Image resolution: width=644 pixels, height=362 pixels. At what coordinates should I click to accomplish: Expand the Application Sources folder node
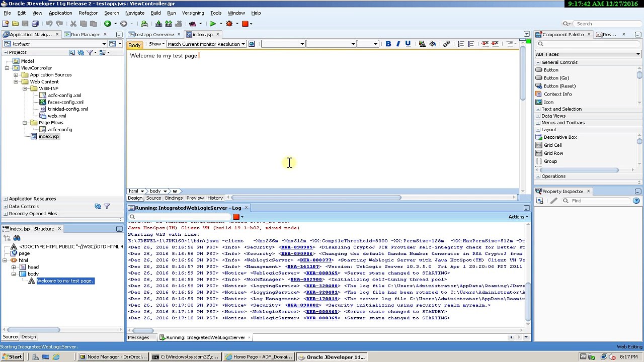click(16, 75)
